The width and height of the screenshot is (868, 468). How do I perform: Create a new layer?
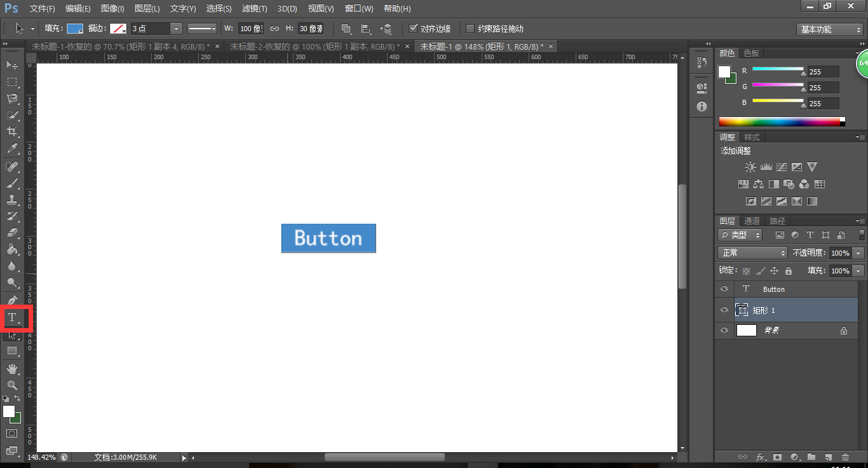[828, 457]
